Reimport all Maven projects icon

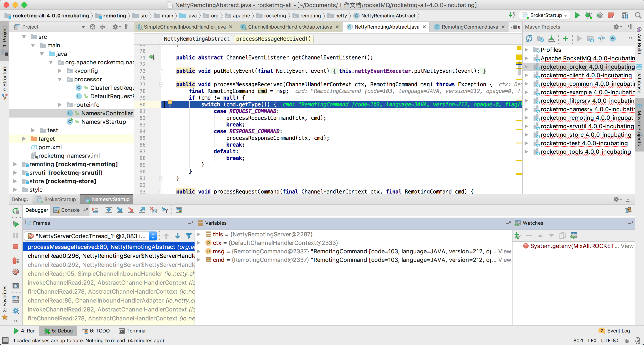pos(529,39)
